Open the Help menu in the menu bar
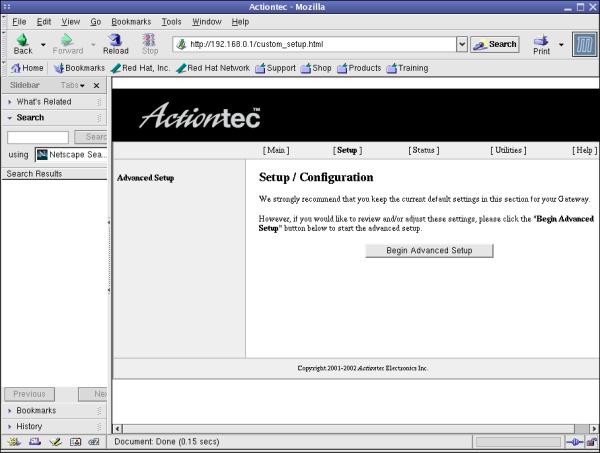600x453 pixels. pyautogui.click(x=240, y=22)
